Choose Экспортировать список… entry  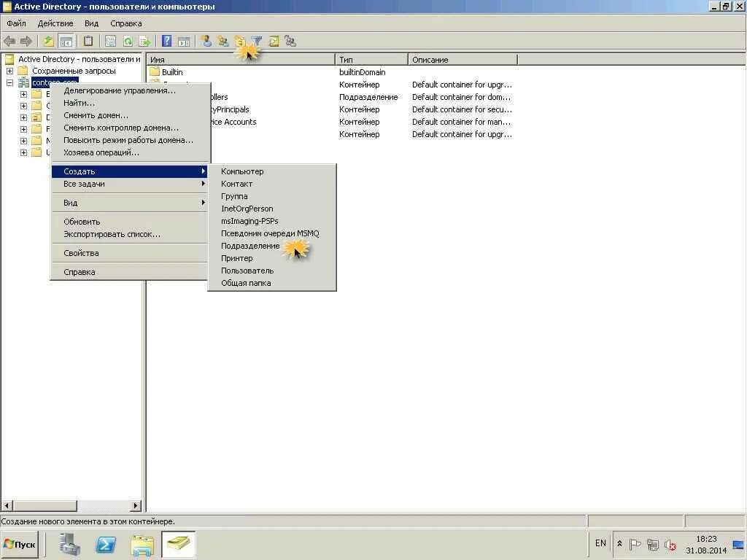(x=131, y=234)
